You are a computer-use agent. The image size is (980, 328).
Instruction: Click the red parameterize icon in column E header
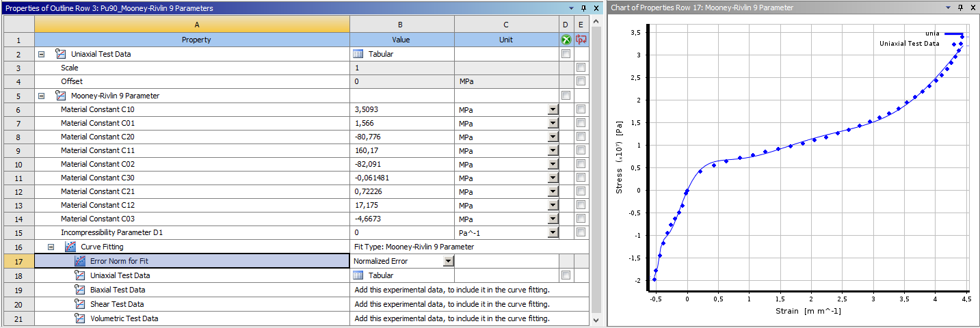click(581, 40)
